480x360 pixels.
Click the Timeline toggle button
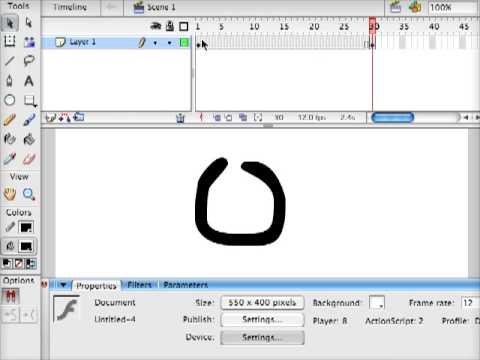tap(70, 7)
